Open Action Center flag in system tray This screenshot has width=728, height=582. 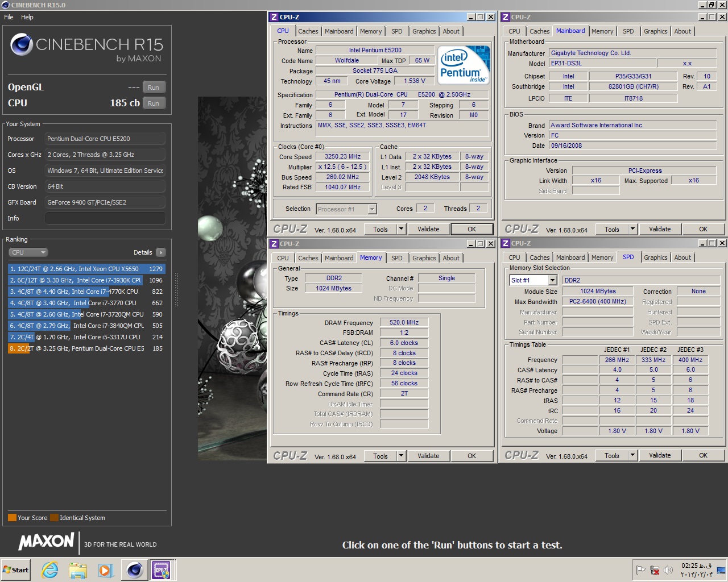click(x=641, y=570)
